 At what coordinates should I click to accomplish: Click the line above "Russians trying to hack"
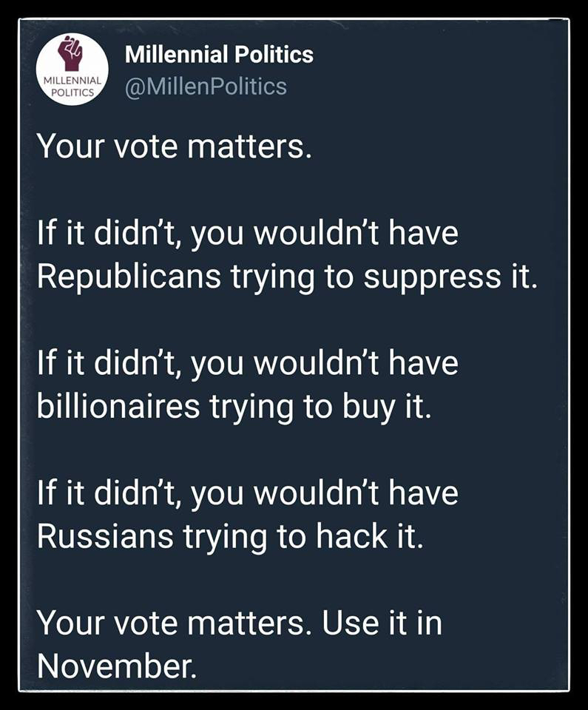pos(248,494)
